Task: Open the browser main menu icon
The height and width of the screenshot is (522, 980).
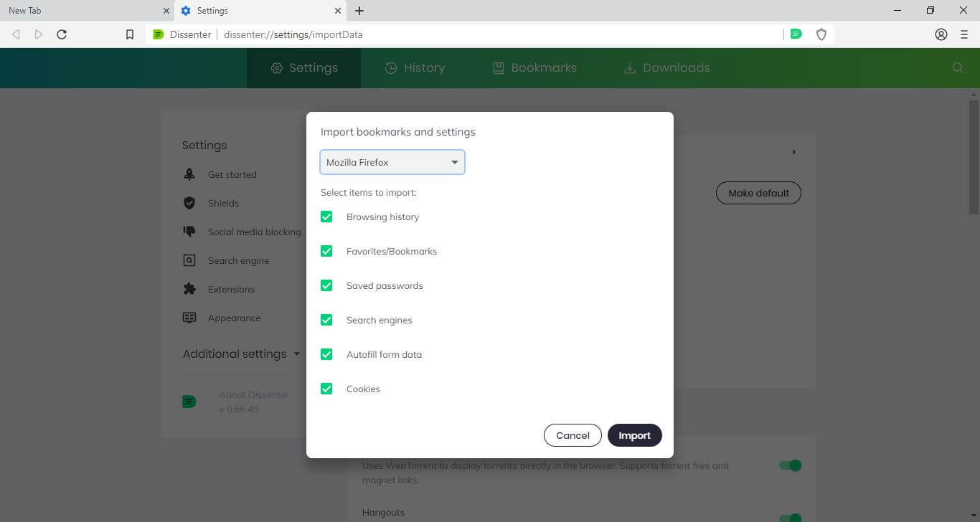Action: click(x=964, y=34)
